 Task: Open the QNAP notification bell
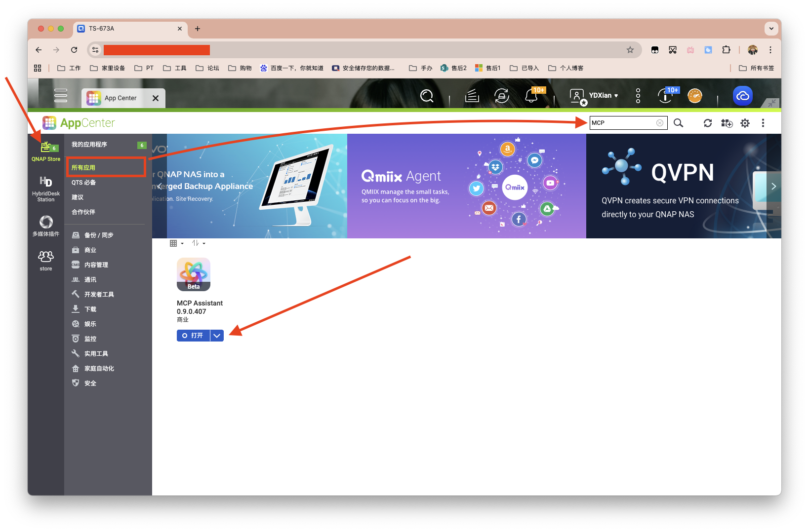pos(531,96)
